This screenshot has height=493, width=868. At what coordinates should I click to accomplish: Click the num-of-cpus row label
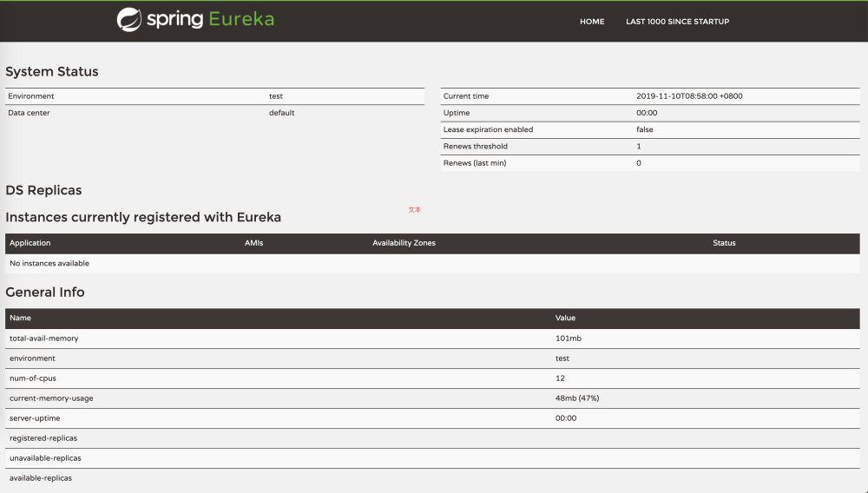pyautogui.click(x=33, y=378)
